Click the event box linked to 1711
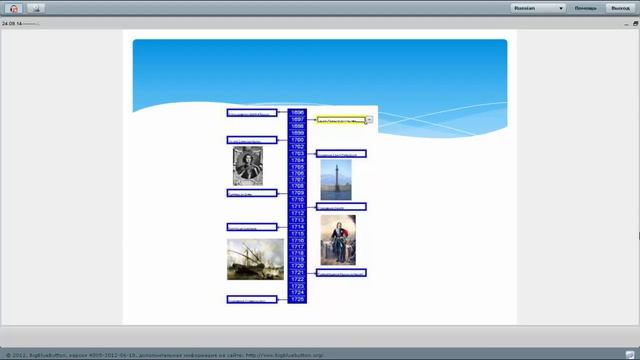The image size is (640, 360). [x=341, y=207]
